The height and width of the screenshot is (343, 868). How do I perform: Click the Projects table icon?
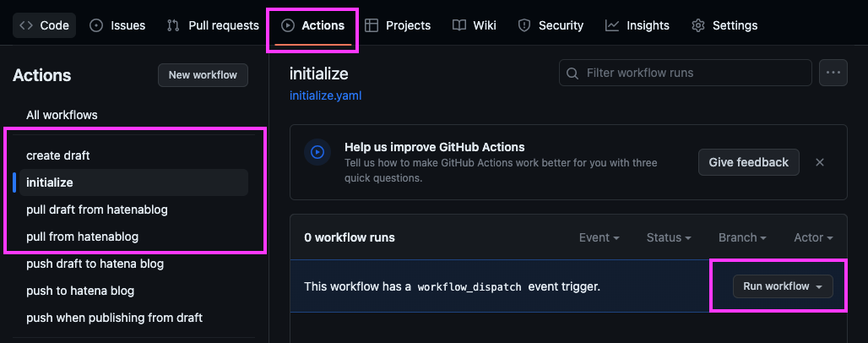coord(372,25)
